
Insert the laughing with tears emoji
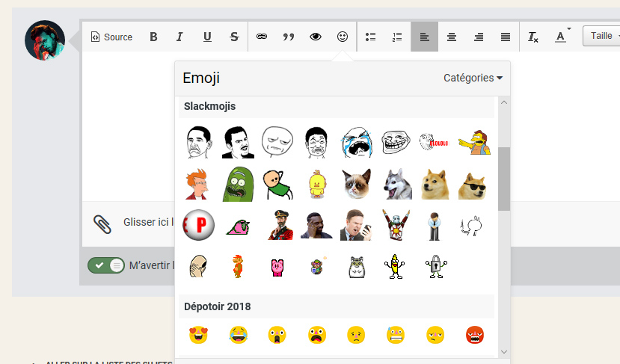point(239,335)
